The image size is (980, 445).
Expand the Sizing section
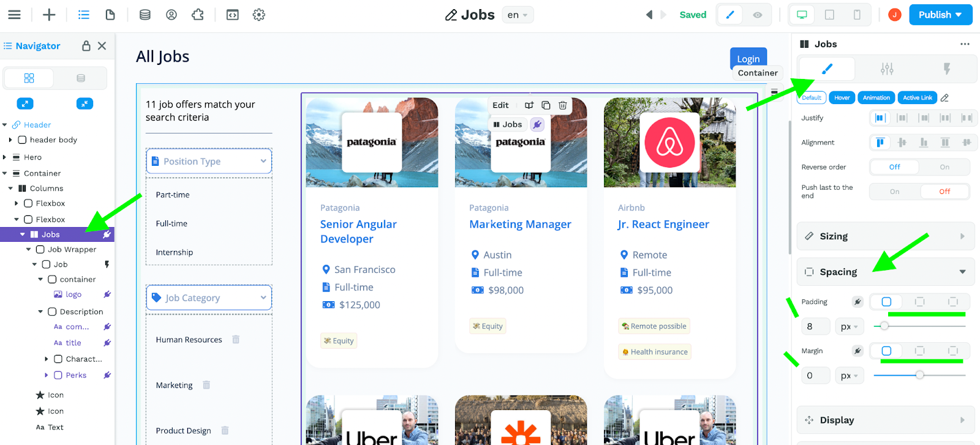point(885,236)
